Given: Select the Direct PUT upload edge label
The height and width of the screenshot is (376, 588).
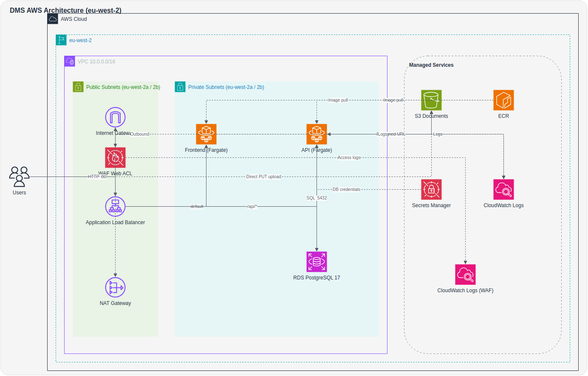Looking at the screenshot, I should (263, 177).
